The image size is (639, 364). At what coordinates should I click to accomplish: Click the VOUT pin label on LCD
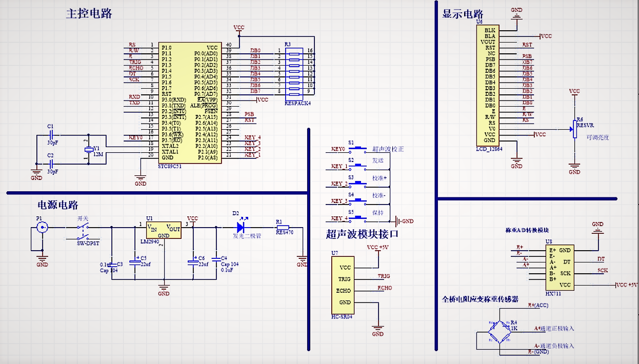click(x=488, y=42)
